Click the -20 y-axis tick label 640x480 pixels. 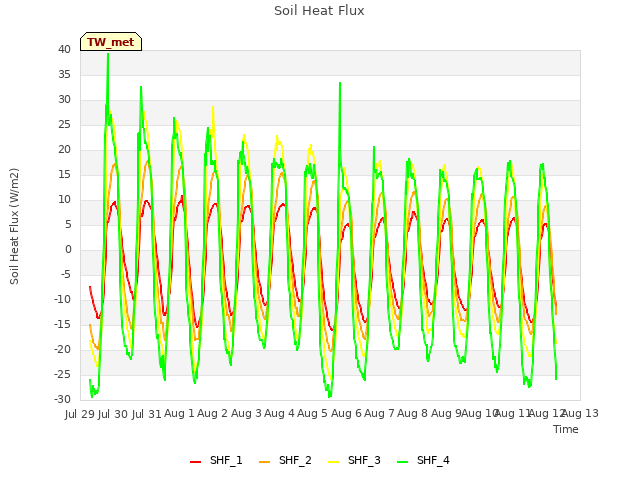tap(63, 349)
